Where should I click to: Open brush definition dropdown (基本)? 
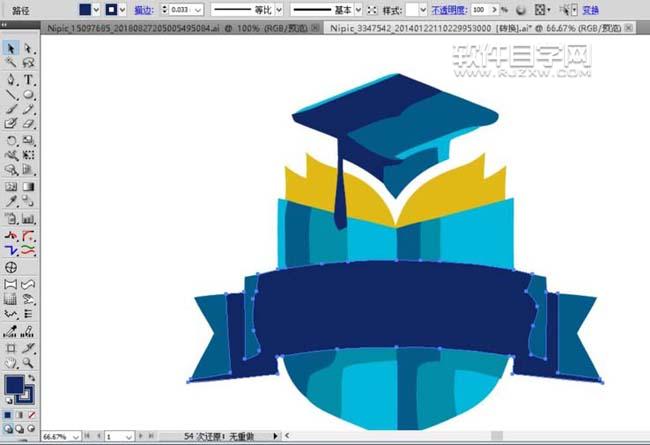[x=358, y=10]
